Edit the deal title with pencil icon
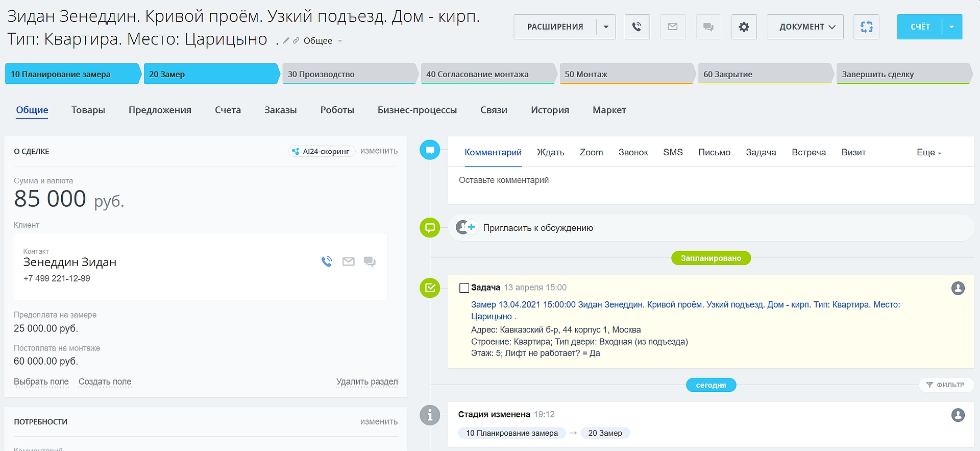Viewport: 980px width, 451px height. coord(286,41)
